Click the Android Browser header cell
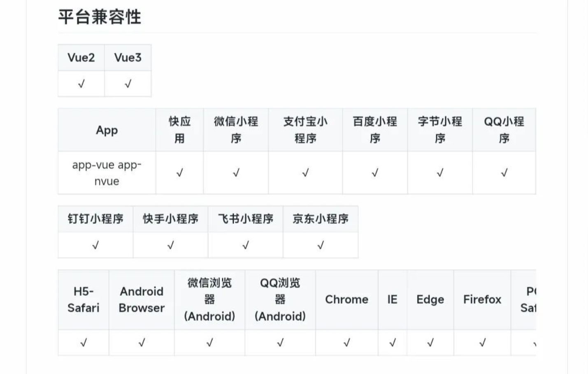This screenshot has height=374, width=588. tap(142, 300)
